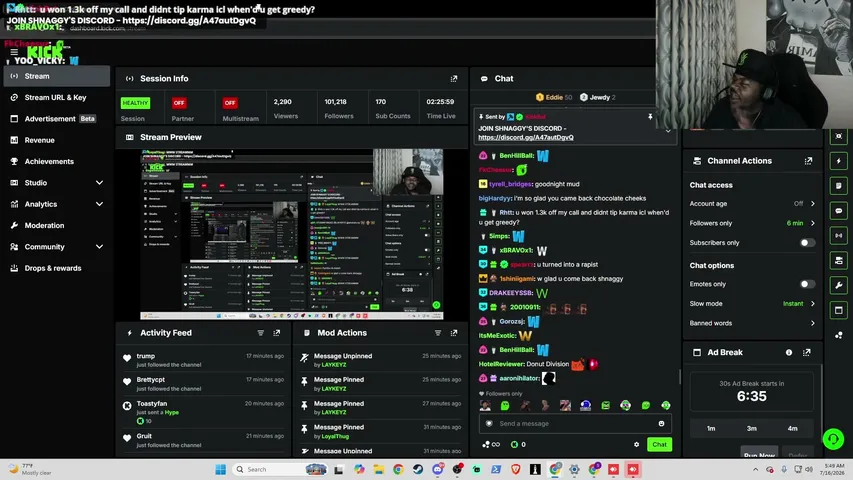Click the volume icon in system tray
Screen dimensions: 853x480
point(809,469)
